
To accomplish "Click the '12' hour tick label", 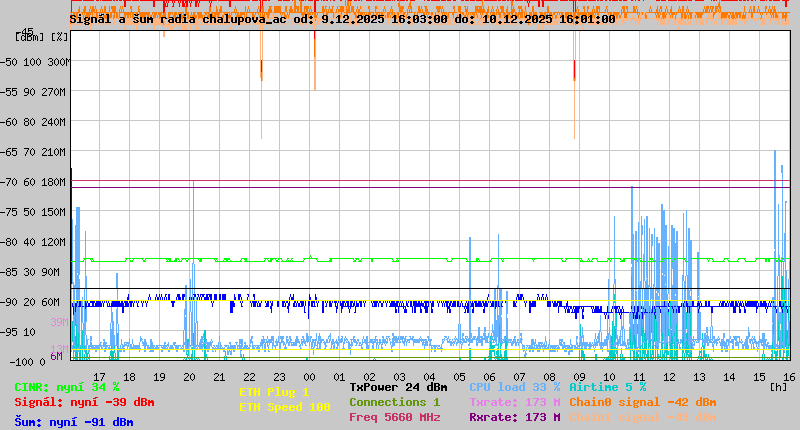I will coord(669,377).
